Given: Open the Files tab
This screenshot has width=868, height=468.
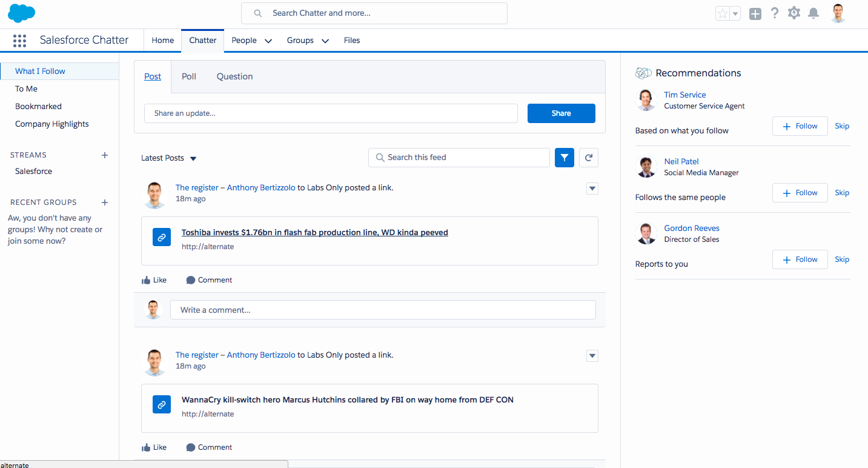Looking at the screenshot, I should click(x=351, y=41).
